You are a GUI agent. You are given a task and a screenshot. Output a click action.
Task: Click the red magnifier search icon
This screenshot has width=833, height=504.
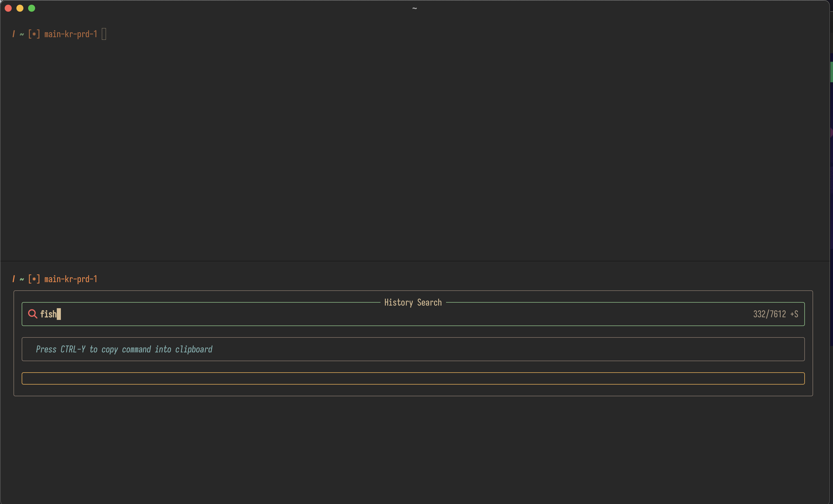tap(32, 314)
